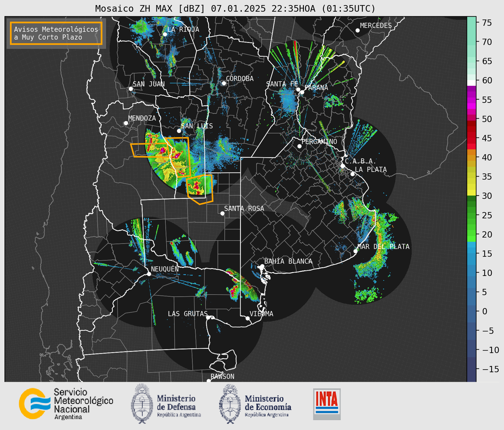Click the orange warning polygon near Santa Rosa
Image resolution: width=504 pixels, height=430 pixels.
200,189
